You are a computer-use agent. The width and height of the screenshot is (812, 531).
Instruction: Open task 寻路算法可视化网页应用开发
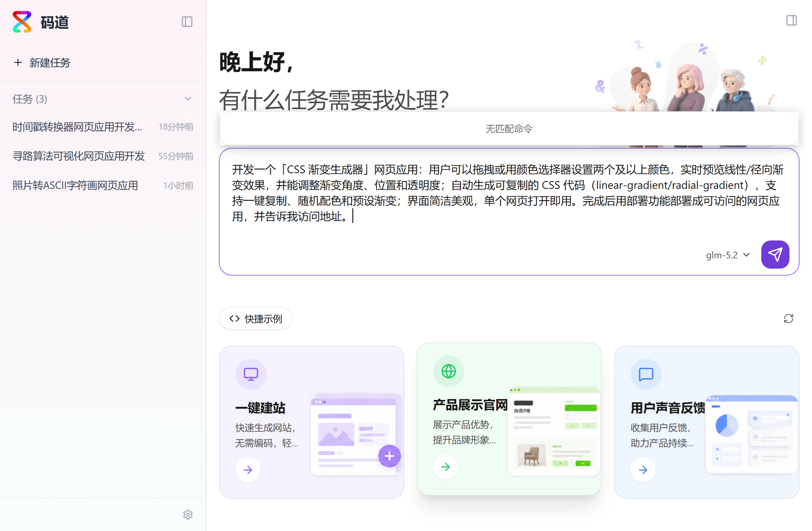103,156
